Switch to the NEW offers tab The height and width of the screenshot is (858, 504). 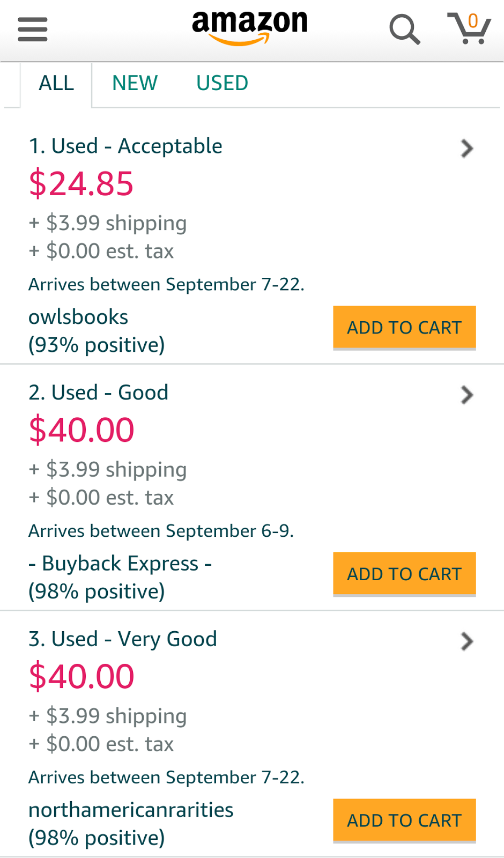click(135, 84)
